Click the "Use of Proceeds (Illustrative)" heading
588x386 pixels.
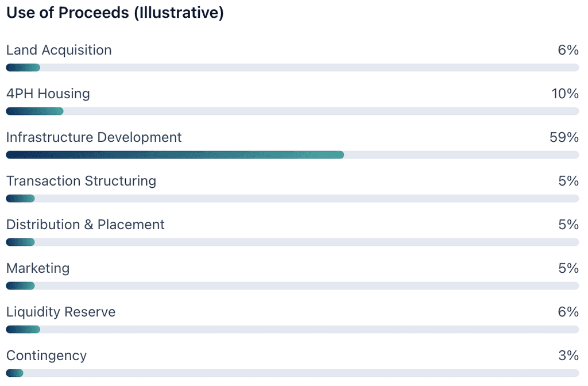point(115,13)
